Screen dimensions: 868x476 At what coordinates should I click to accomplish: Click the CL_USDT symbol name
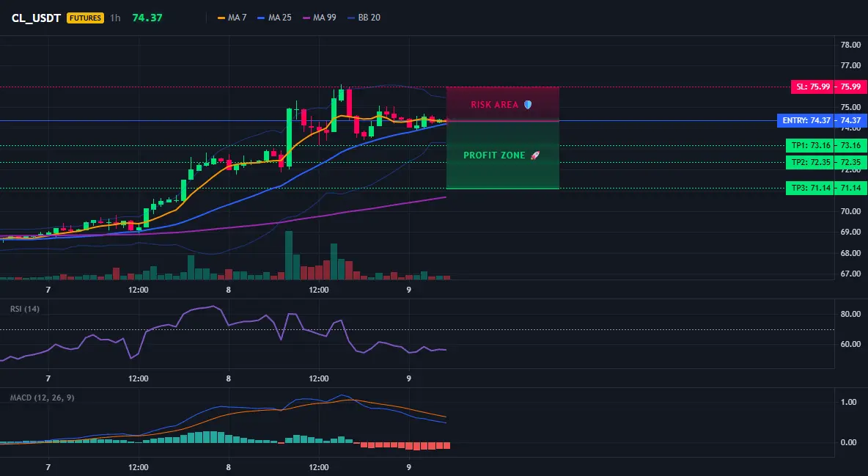pos(36,18)
